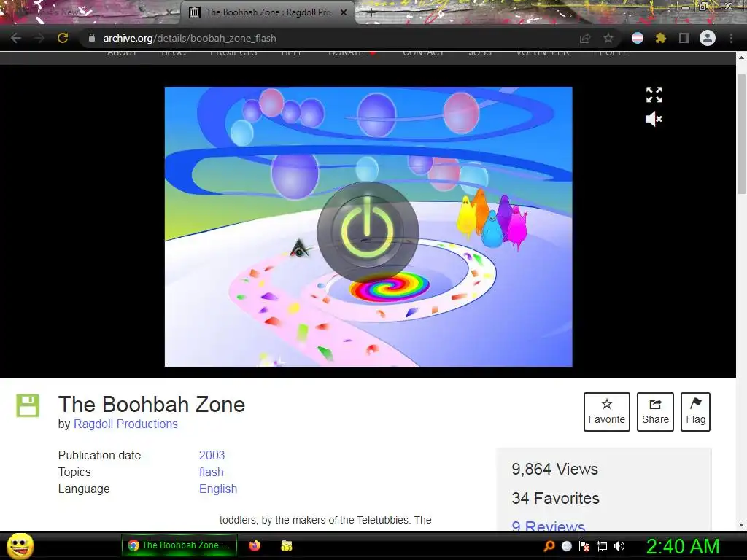The width and height of the screenshot is (747, 560).
Task: Open a new browser tab
Action: point(371,13)
